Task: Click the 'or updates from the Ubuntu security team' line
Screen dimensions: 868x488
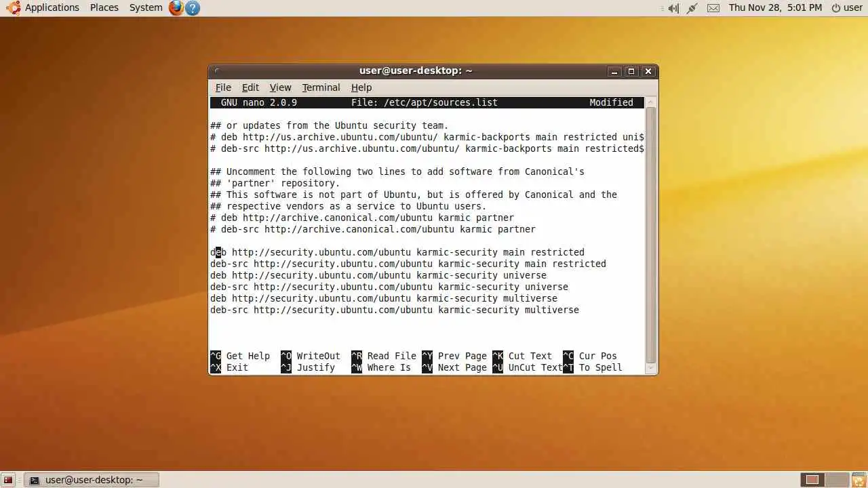Action: [x=330, y=125]
